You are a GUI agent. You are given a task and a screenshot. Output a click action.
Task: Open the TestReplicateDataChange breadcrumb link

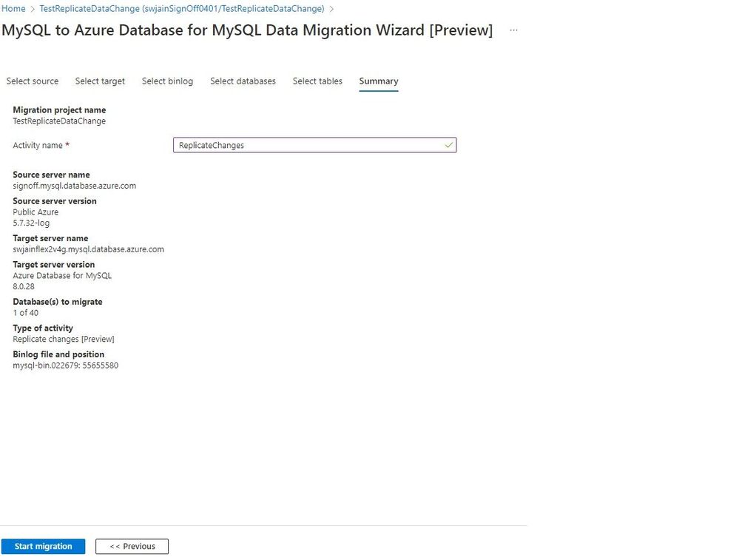[182, 8]
